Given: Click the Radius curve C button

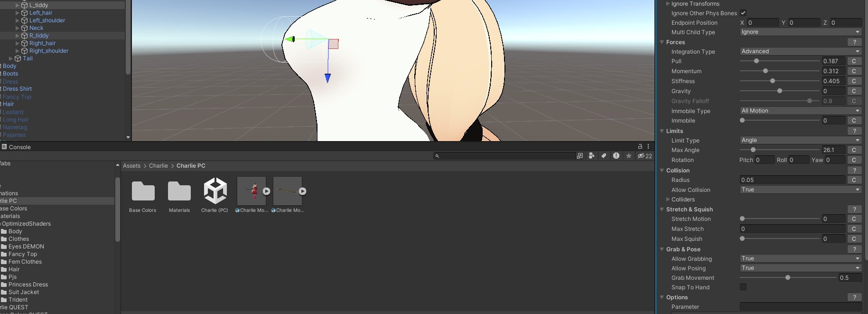Looking at the screenshot, I should [854, 180].
